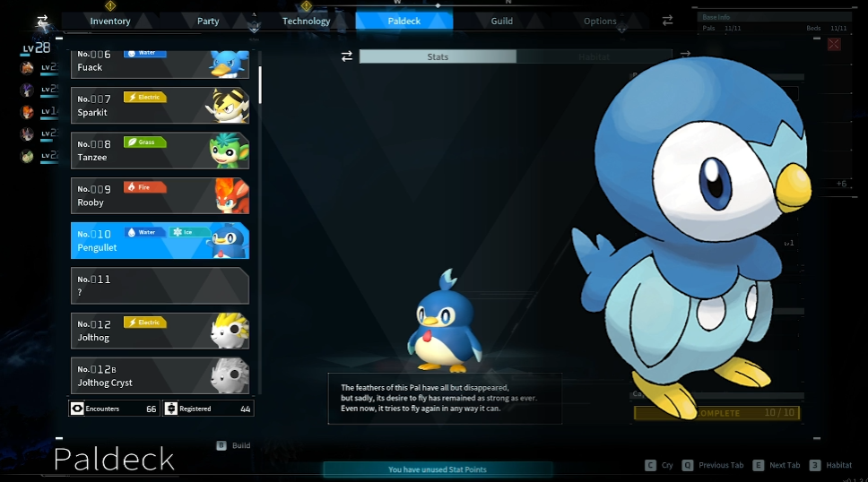The image size is (868, 482).
Task: Open the Guild tab
Action: 502,21
